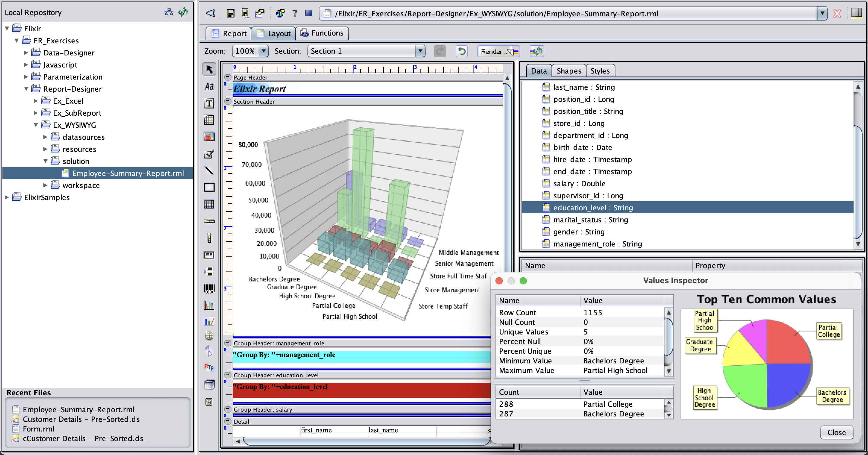This screenshot has height=455, width=868.
Task: Select the line drawing tool
Action: 209,171
